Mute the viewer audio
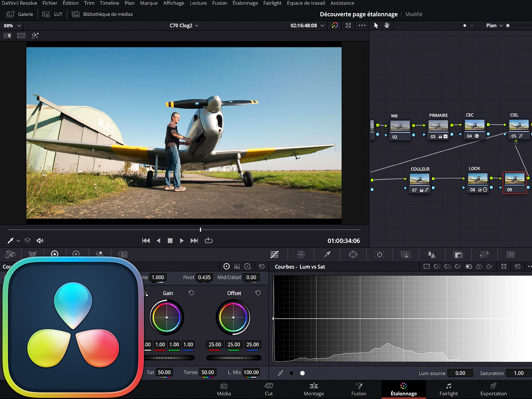Image resolution: width=532 pixels, height=399 pixels. click(40, 241)
